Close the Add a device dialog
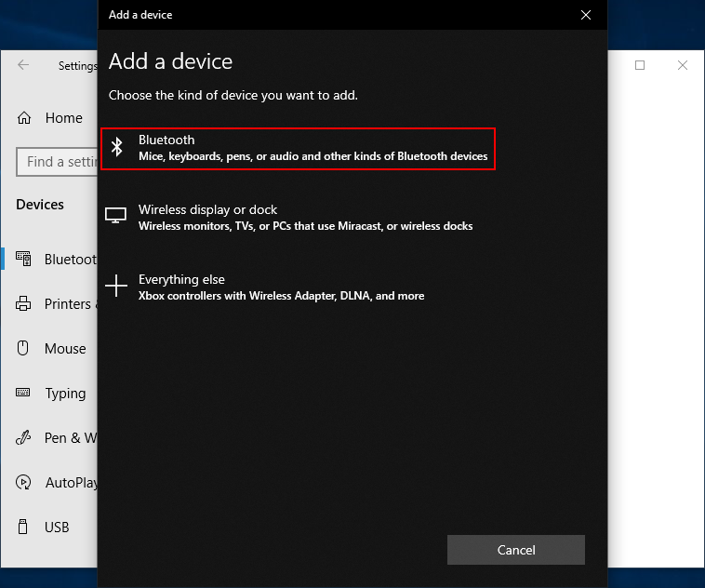 pyautogui.click(x=586, y=15)
